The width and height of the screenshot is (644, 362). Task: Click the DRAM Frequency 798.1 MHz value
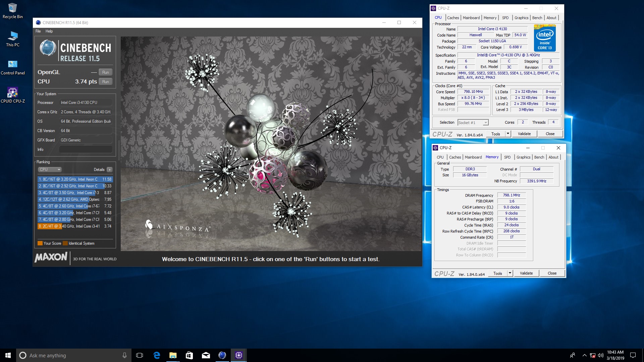[x=512, y=195]
